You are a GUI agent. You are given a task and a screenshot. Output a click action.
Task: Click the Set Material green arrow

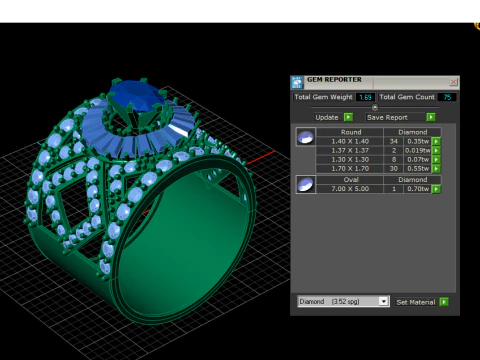tap(444, 302)
